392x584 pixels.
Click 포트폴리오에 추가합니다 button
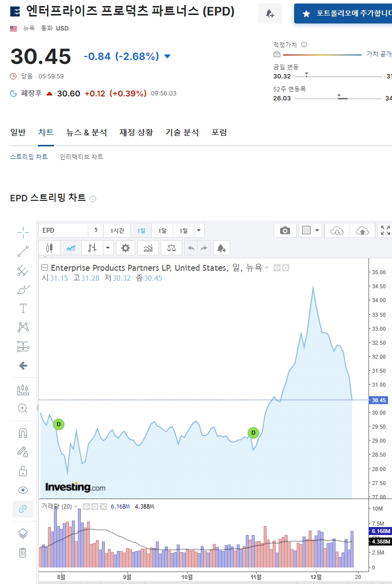tap(343, 14)
